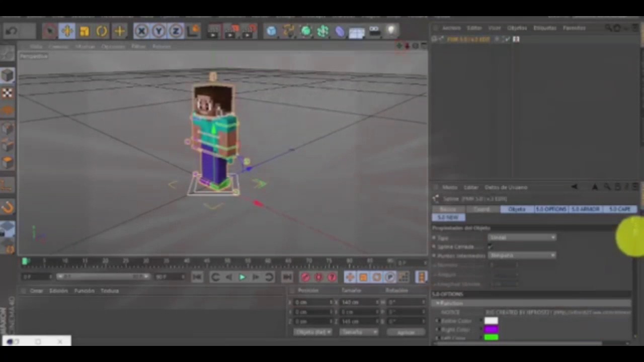Switch to the 5.0 NEW tab

448,217
